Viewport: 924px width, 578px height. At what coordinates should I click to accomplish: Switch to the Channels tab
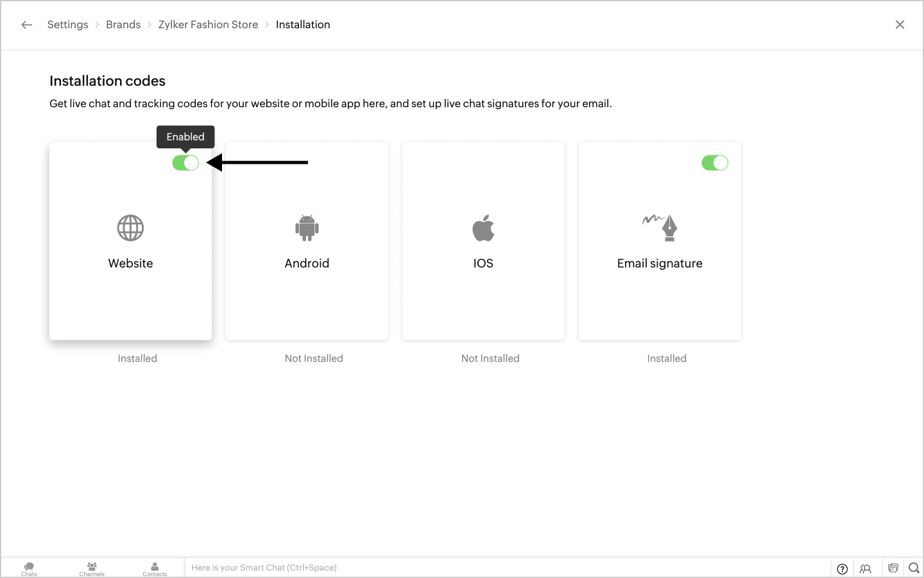(x=92, y=568)
